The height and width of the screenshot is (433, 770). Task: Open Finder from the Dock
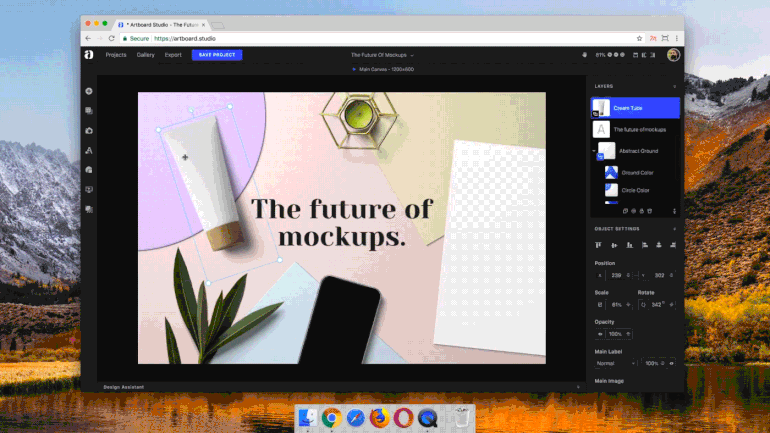pyautogui.click(x=308, y=418)
